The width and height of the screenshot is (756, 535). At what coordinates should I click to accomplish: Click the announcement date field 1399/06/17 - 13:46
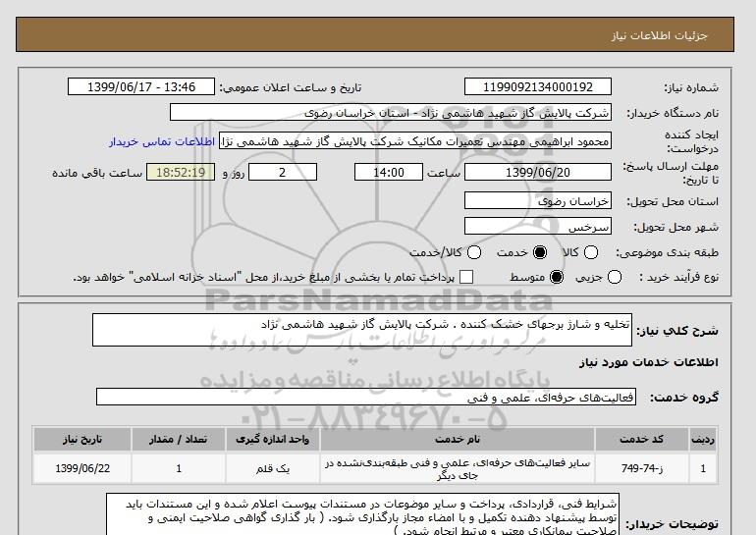click(x=141, y=87)
